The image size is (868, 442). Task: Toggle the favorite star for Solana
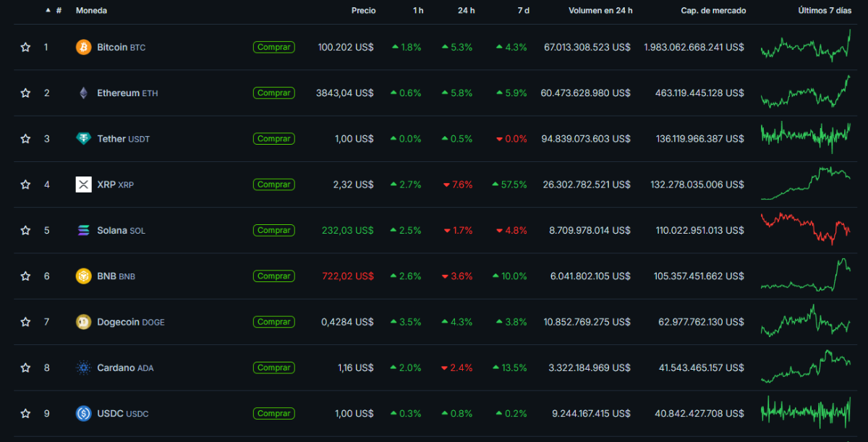pos(25,230)
